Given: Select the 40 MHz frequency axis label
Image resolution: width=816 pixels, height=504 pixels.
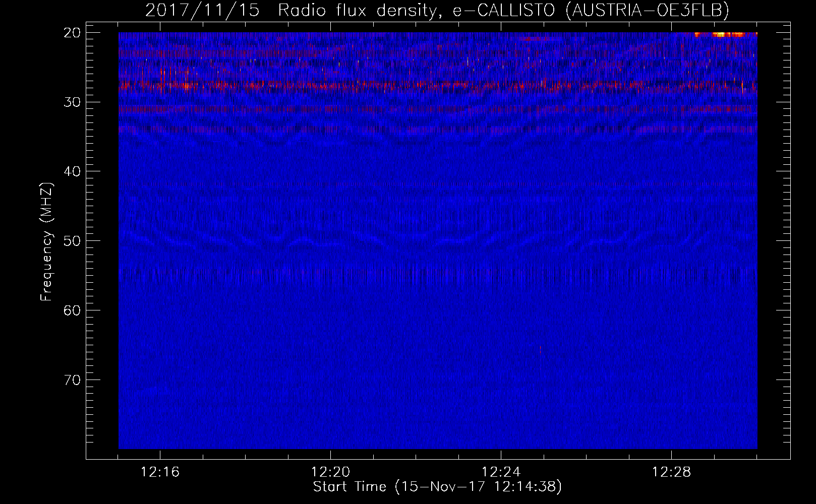Looking at the screenshot, I should click(73, 171).
